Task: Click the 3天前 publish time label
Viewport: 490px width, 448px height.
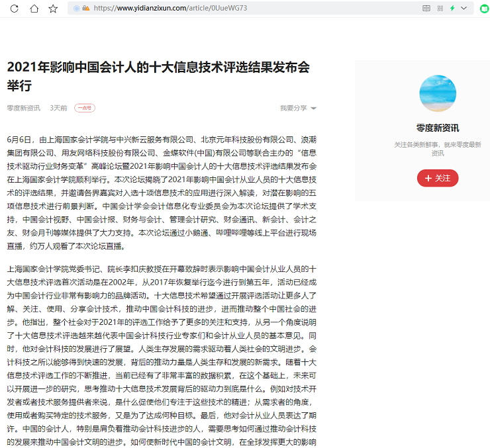Action: click(x=58, y=108)
